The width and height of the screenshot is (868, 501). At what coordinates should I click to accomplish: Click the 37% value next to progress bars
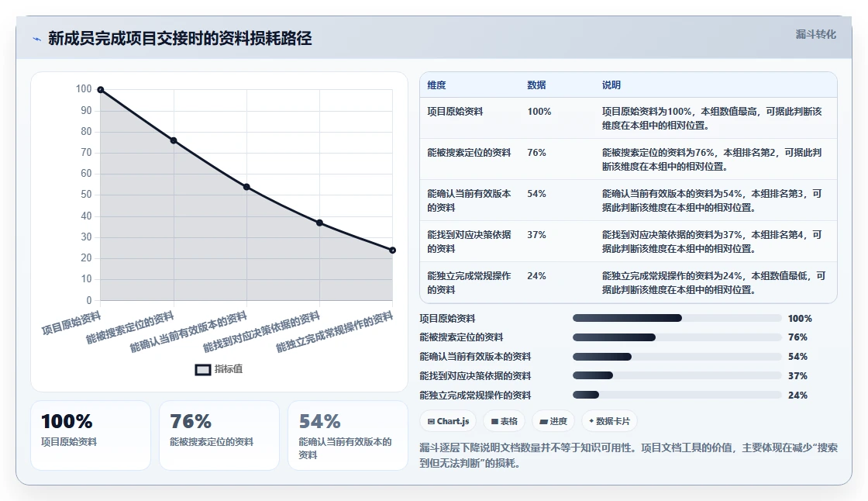tap(797, 376)
